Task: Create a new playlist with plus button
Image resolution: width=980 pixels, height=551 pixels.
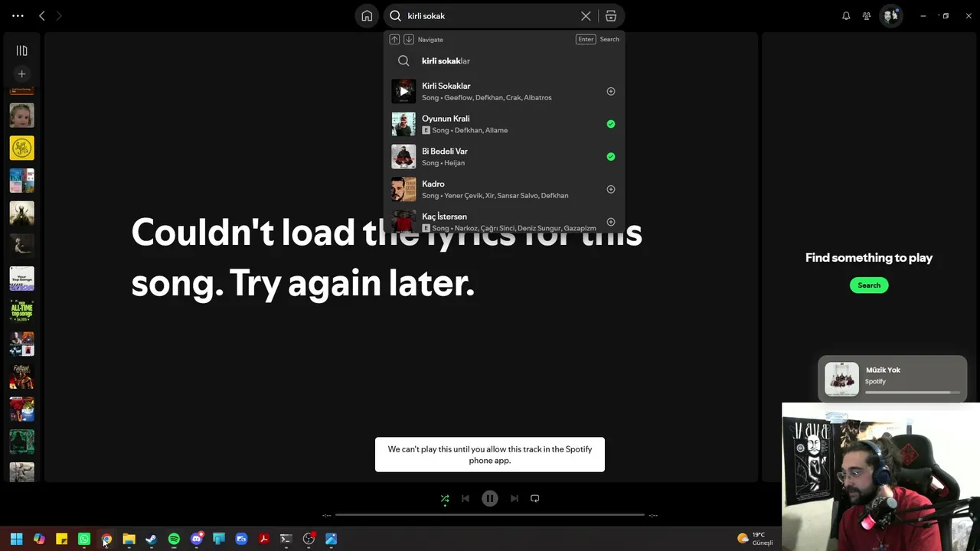Action: tap(21, 74)
